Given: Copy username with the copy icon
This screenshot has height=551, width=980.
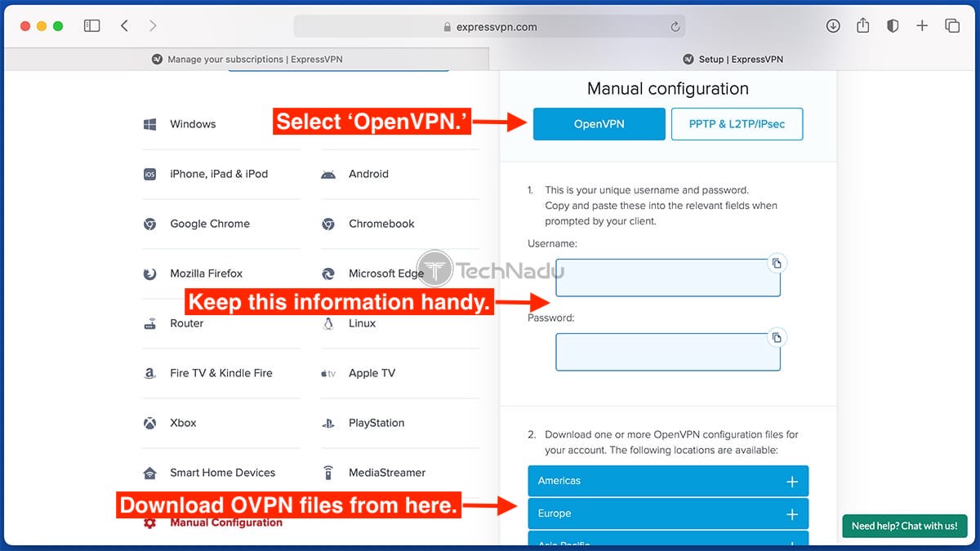Looking at the screenshot, I should coord(777,263).
